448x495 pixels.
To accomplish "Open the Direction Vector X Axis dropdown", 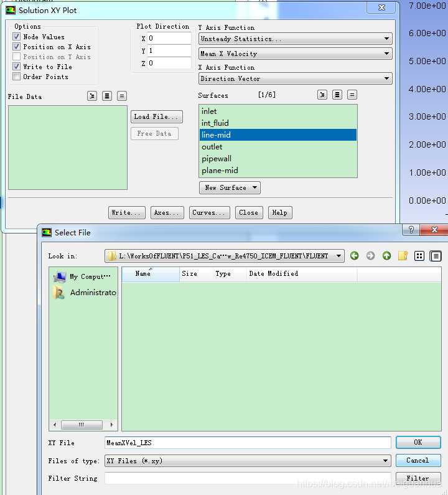I will point(296,78).
